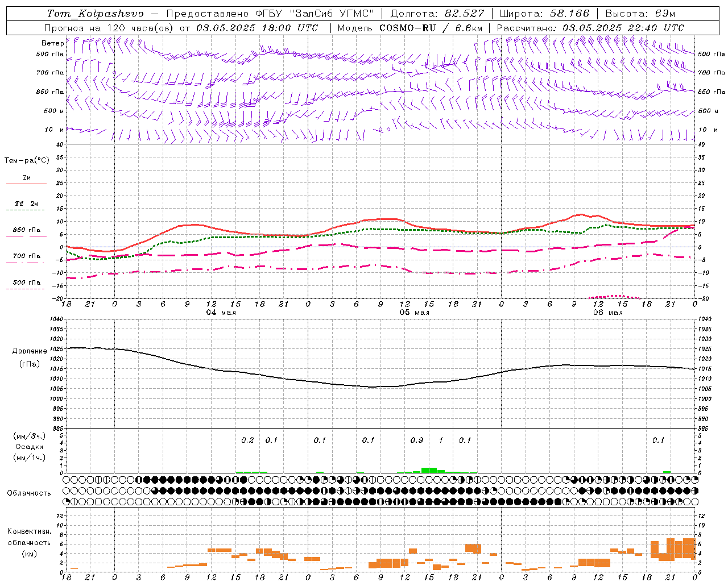Viewport: 728px width, 582px height.
Task: Click the 06 мая date label
Action: pos(607,313)
